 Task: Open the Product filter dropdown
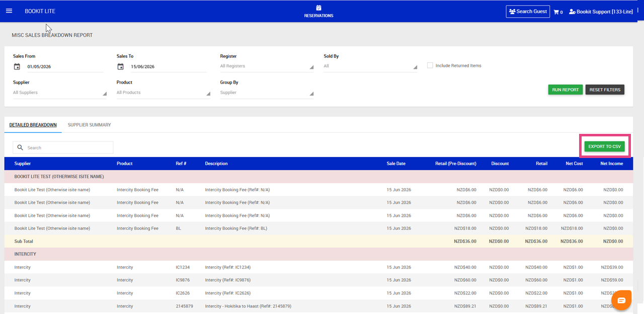point(164,93)
